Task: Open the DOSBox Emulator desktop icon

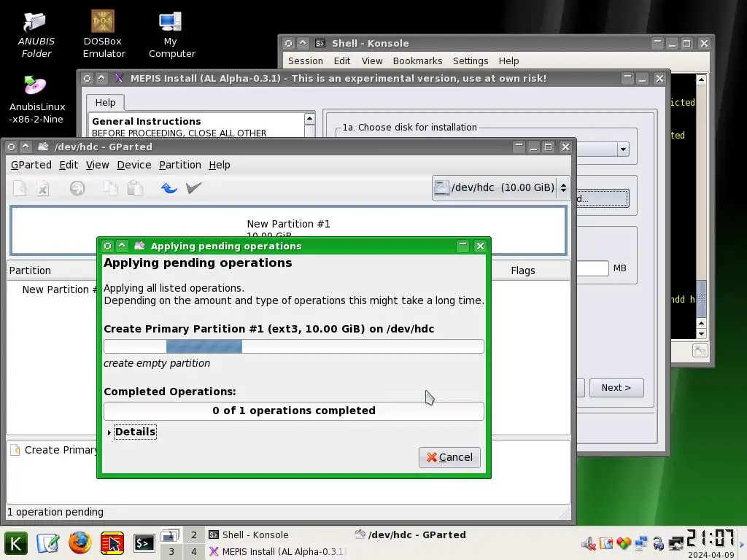Action: pos(104,35)
